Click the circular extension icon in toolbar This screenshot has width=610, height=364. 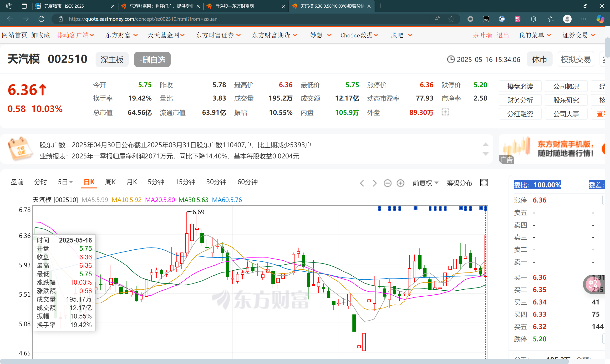point(470,19)
